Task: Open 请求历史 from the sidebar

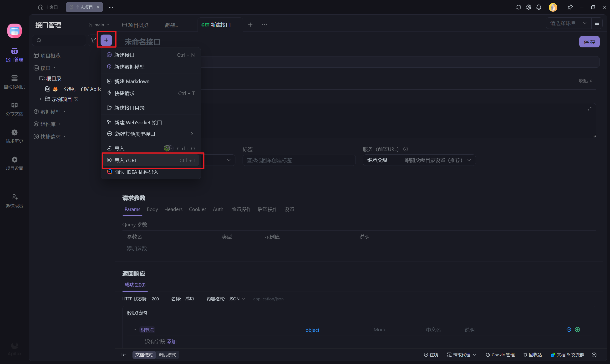Action: coord(14,136)
